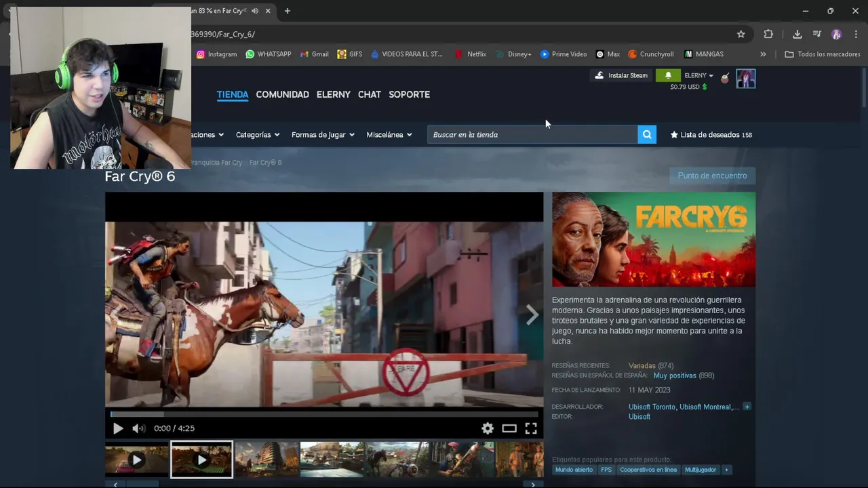Viewport: 868px width, 488px height.
Task: Click Cooperativos en línea tag
Action: pyautogui.click(x=648, y=470)
